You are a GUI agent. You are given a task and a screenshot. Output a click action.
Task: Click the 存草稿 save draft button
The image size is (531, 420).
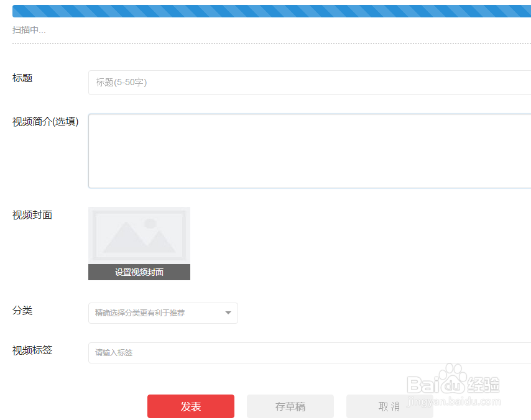click(290, 406)
